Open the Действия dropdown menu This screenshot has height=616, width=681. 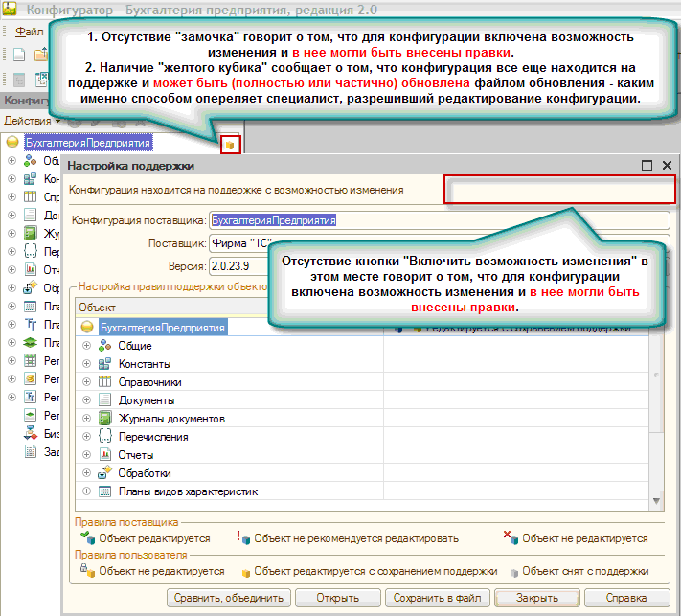click(x=31, y=122)
